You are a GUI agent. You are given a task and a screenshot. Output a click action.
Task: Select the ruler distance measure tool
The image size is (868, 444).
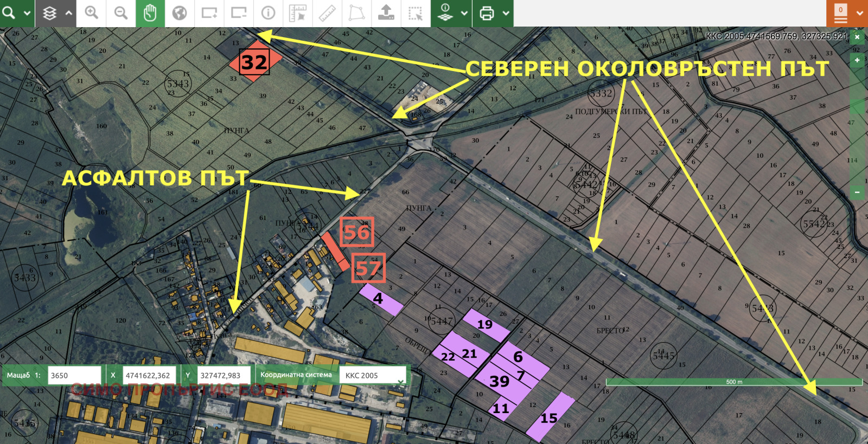[327, 13]
